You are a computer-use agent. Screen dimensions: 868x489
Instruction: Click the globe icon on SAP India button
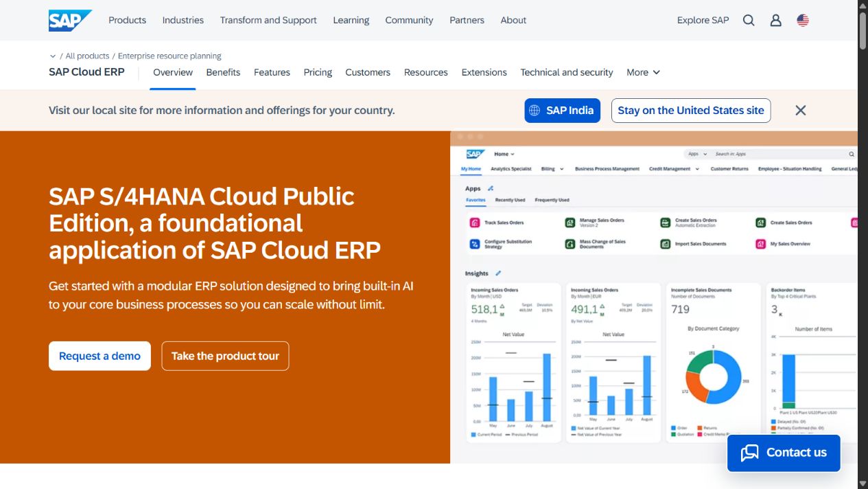coord(535,111)
